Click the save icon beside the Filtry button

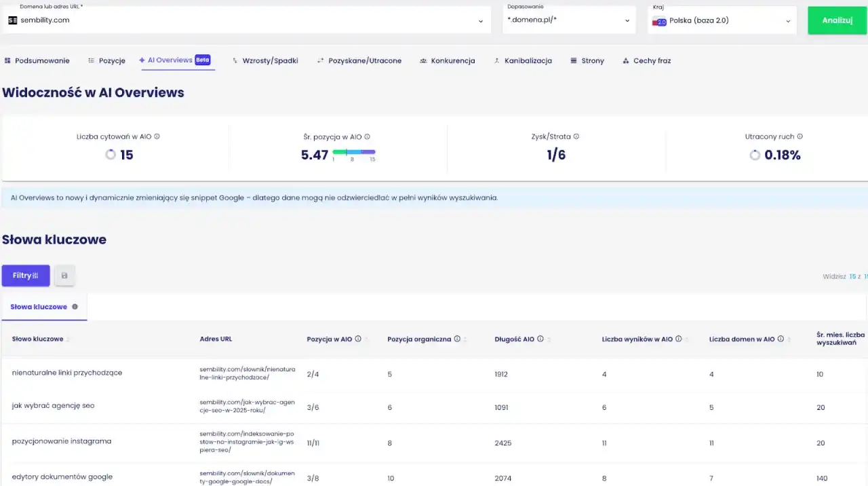[x=64, y=276]
